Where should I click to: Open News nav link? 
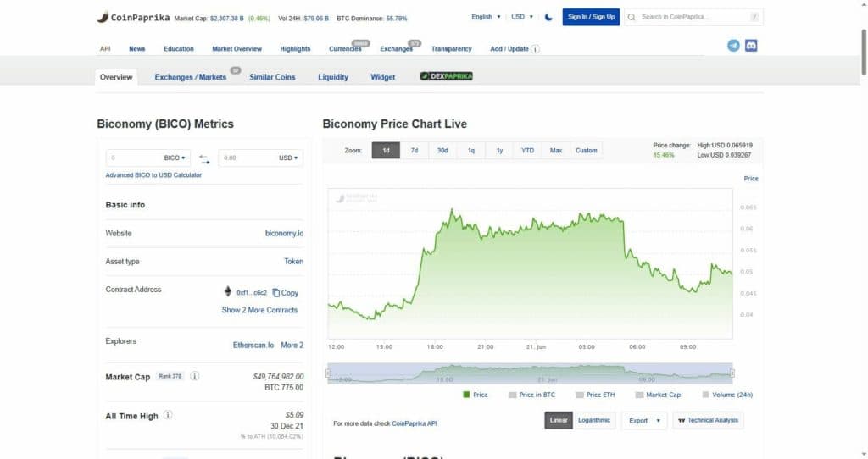[136, 48]
